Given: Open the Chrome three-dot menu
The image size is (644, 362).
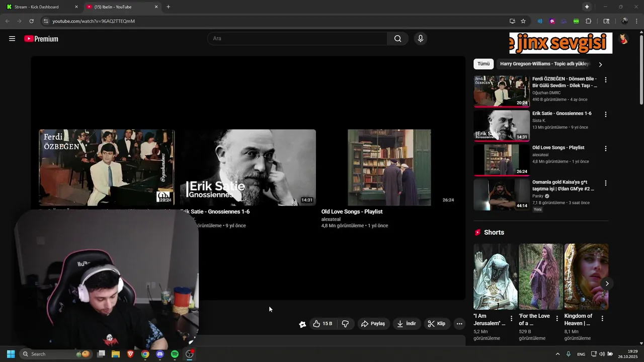Looking at the screenshot, I should click(x=636, y=21).
